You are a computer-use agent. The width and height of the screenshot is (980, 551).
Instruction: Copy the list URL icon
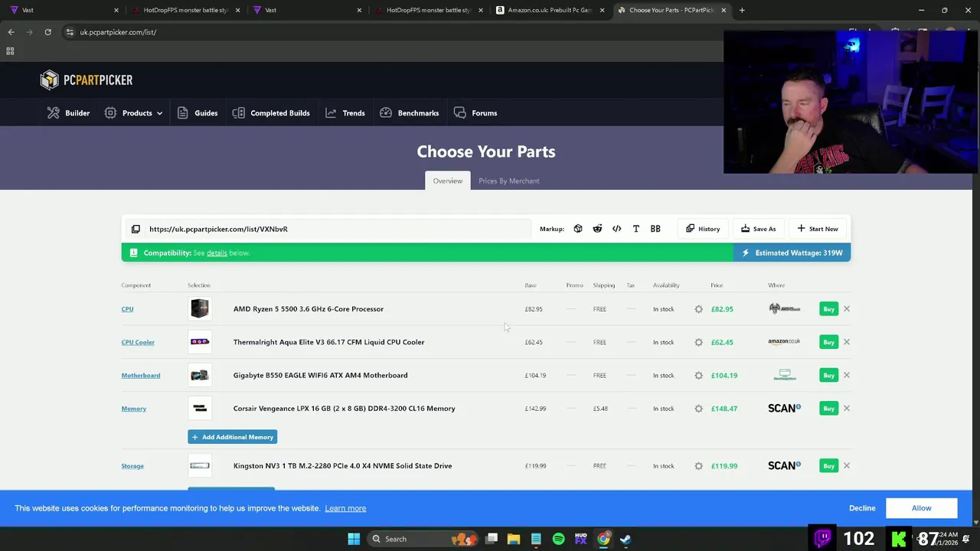[136, 229]
